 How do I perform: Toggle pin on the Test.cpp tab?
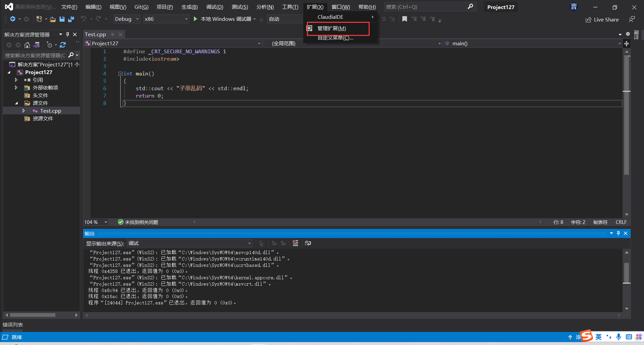(113, 34)
